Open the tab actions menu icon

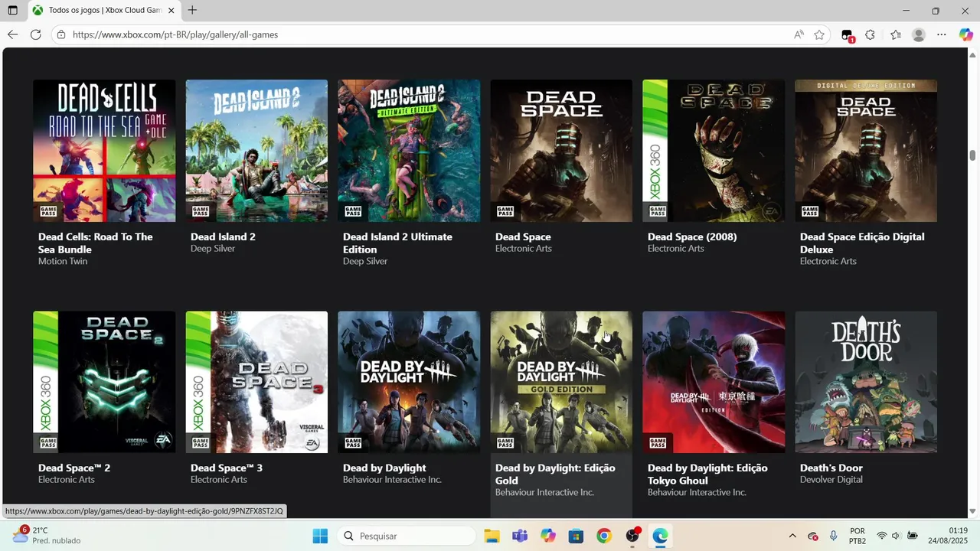12,11
